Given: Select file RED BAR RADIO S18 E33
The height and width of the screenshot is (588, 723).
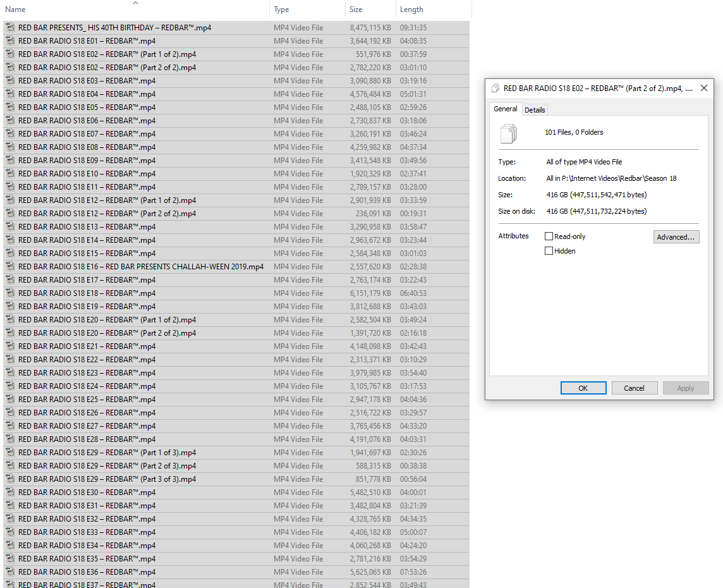Looking at the screenshot, I should [236, 532].
